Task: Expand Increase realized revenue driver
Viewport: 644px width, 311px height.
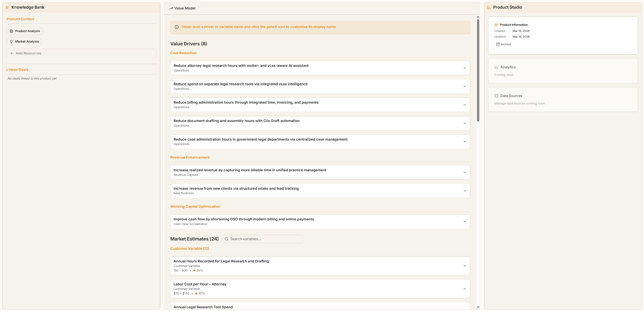Action: click(465, 172)
